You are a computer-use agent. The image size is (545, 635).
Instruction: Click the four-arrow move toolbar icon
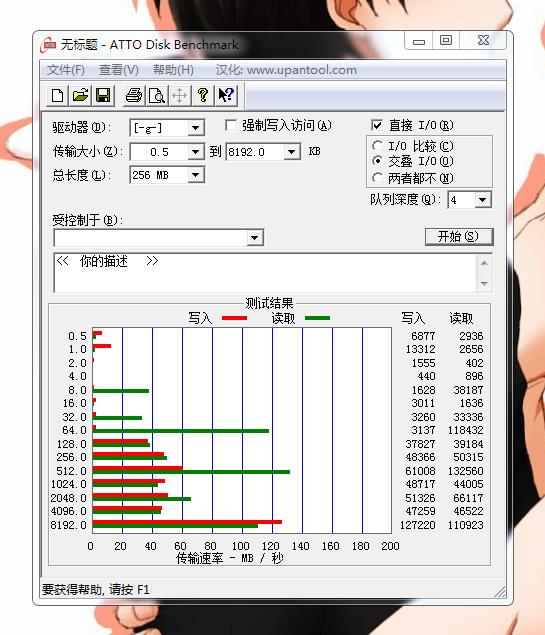(x=179, y=96)
